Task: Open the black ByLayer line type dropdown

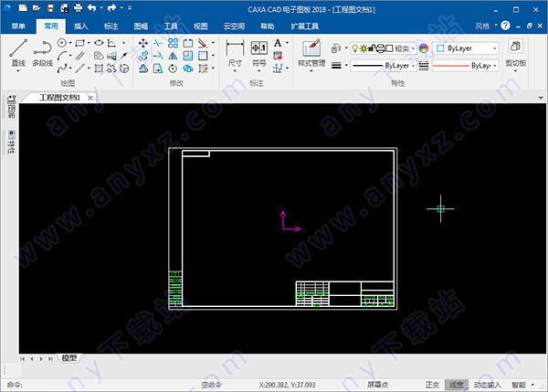Action: point(384,66)
